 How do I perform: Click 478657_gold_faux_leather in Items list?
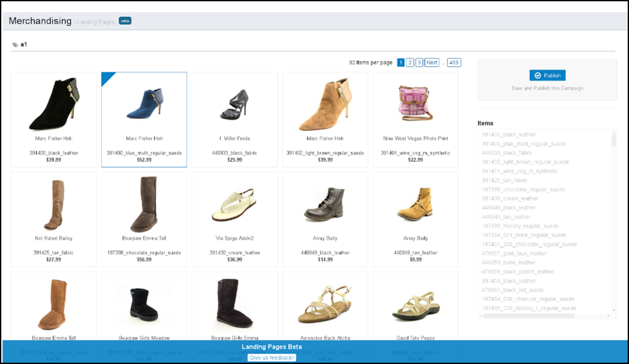514,254
